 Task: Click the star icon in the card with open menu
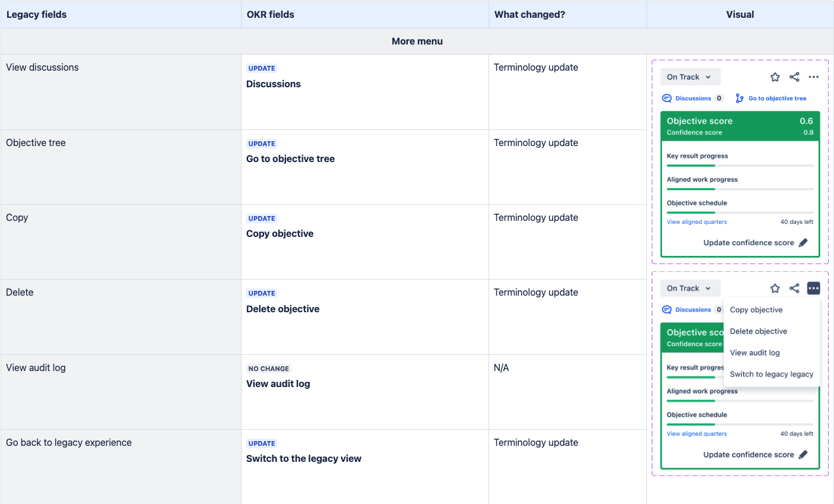pyautogui.click(x=775, y=289)
